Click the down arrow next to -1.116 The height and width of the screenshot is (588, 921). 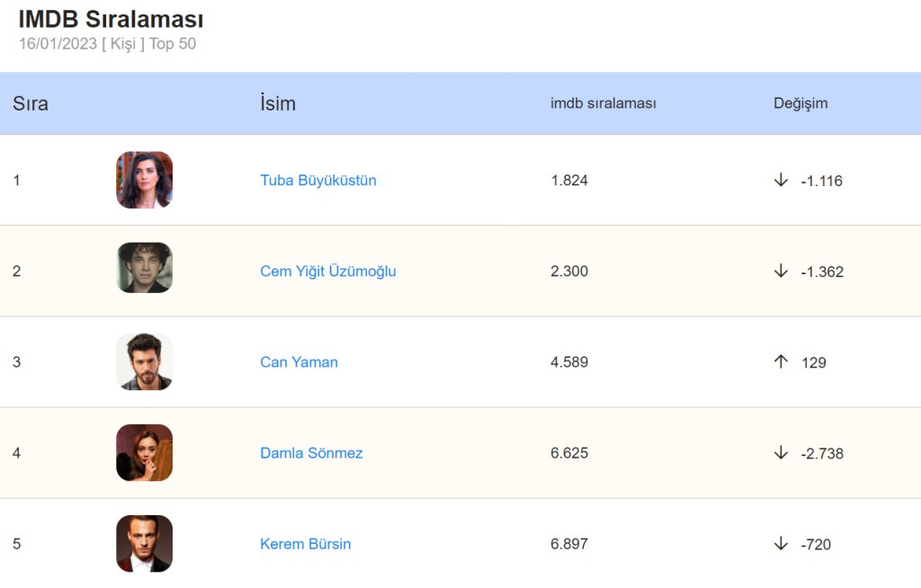(781, 180)
